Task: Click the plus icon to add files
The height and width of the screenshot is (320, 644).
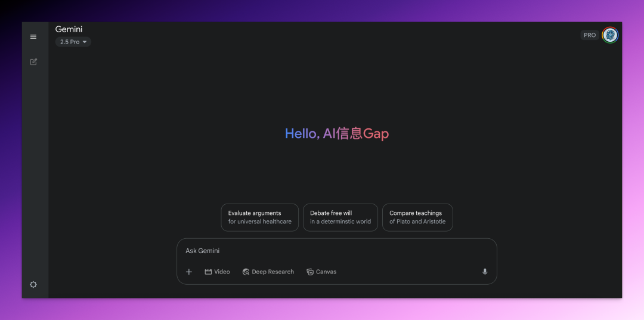Action: click(189, 272)
